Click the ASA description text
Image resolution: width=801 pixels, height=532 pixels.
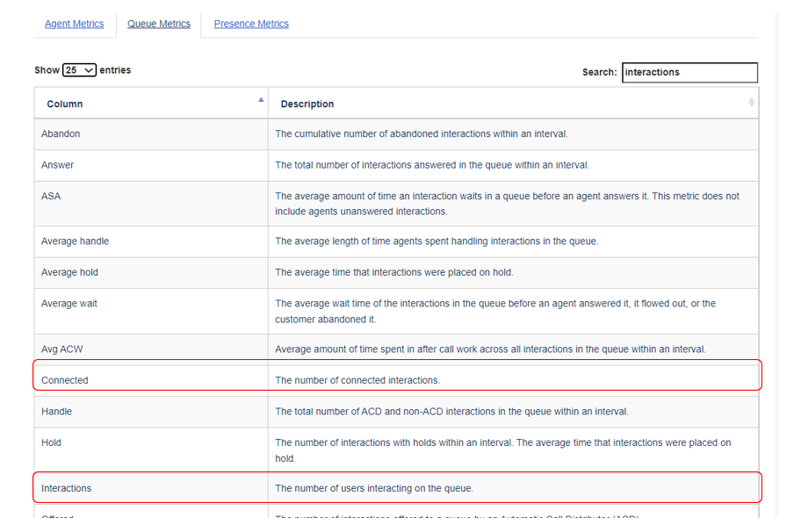507,204
